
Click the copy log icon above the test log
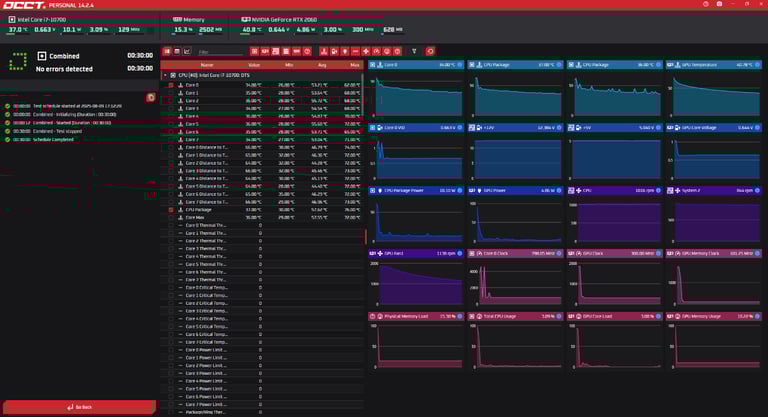tap(151, 97)
